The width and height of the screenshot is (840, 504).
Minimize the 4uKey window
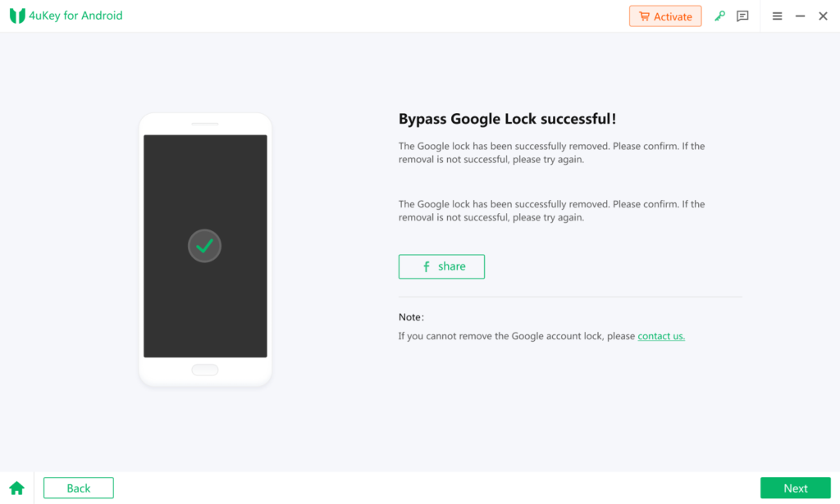(800, 16)
